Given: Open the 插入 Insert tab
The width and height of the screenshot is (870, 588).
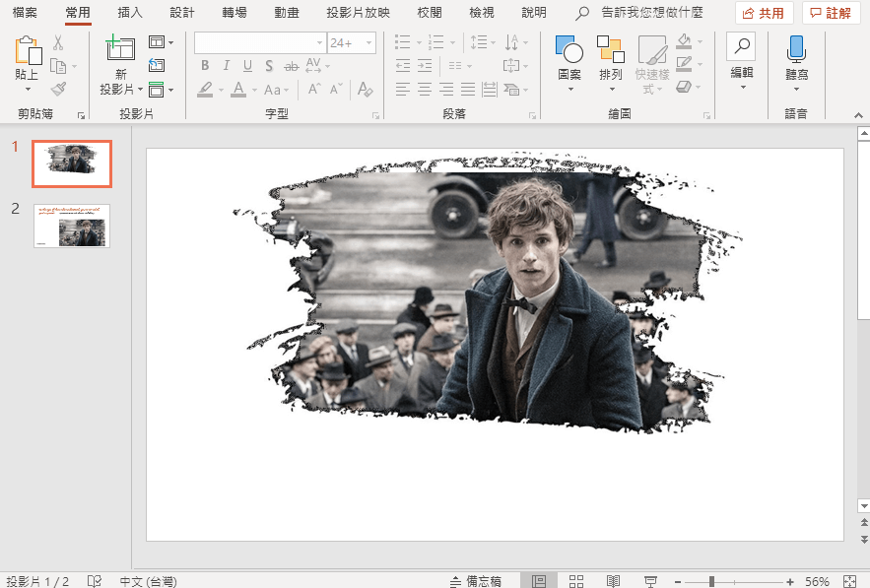Looking at the screenshot, I should [x=130, y=13].
